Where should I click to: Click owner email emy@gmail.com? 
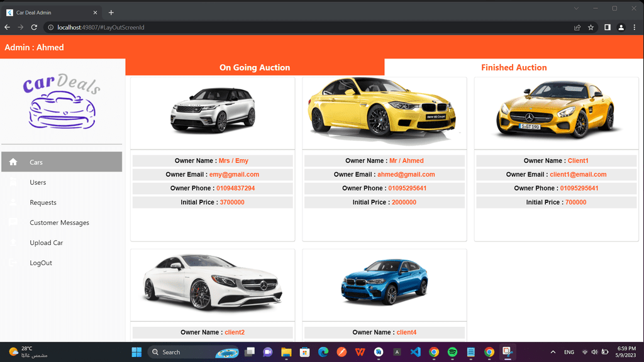click(x=234, y=175)
